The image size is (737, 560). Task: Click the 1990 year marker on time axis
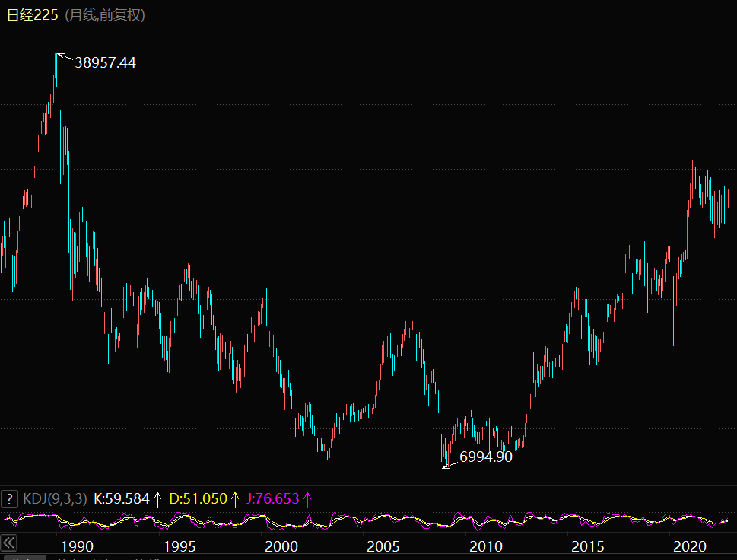pyautogui.click(x=77, y=546)
